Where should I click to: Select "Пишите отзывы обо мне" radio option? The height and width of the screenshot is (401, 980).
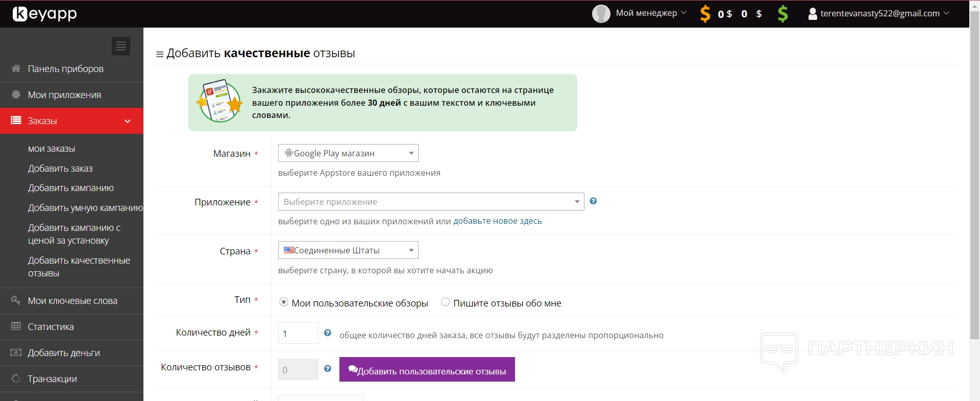(446, 302)
